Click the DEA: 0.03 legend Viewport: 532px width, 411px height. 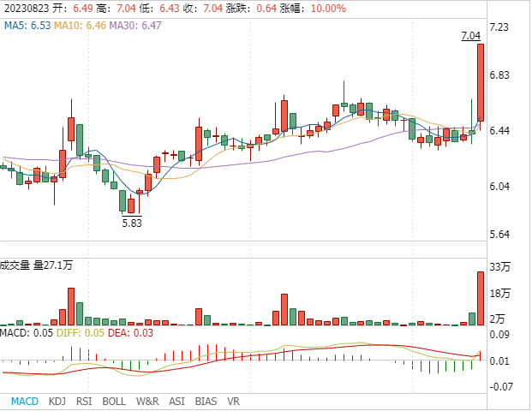click(x=130, y=333)
